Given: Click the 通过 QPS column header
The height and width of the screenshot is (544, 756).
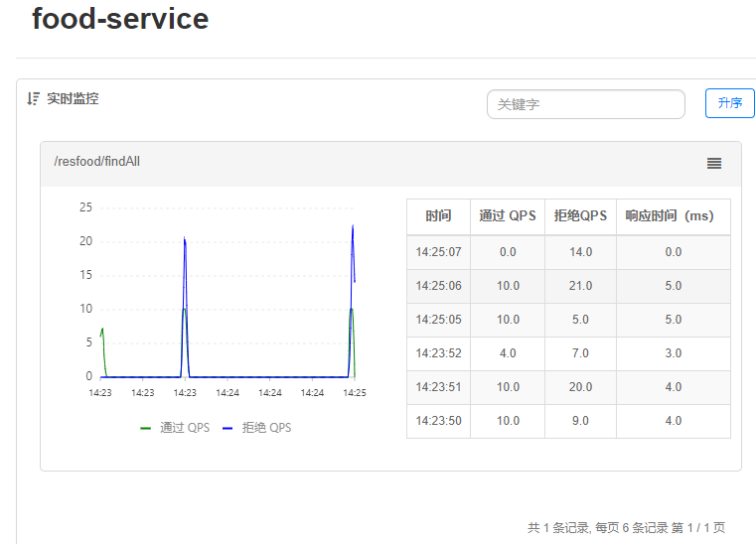Looking at the screenshot, I should coord(508,215).
